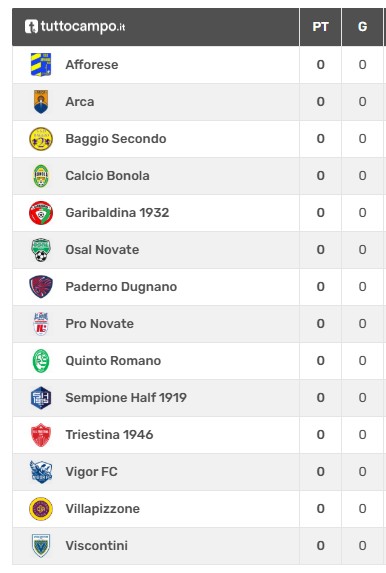Select the Baggio Secondo yellow crest
This screenshot has width=386, height=573.
[x=41, y=139]
